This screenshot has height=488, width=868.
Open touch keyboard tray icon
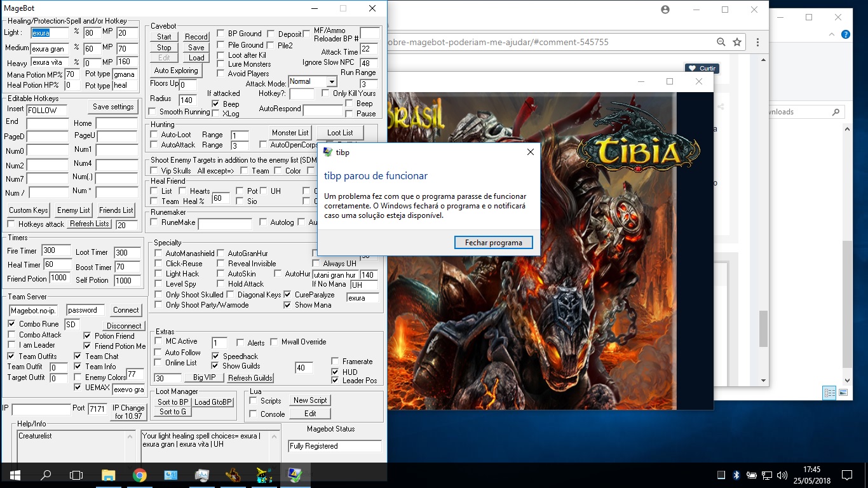(721, 475)
